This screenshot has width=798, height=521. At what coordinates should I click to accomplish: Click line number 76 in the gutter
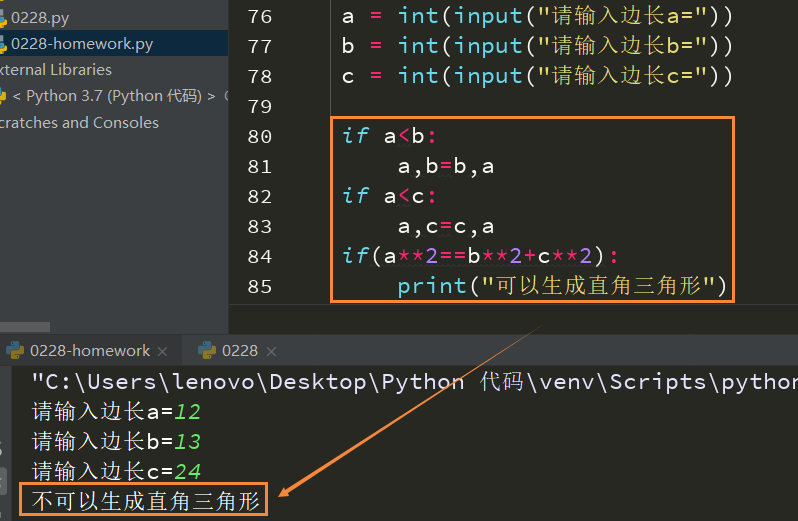click(x=259, y=16)
